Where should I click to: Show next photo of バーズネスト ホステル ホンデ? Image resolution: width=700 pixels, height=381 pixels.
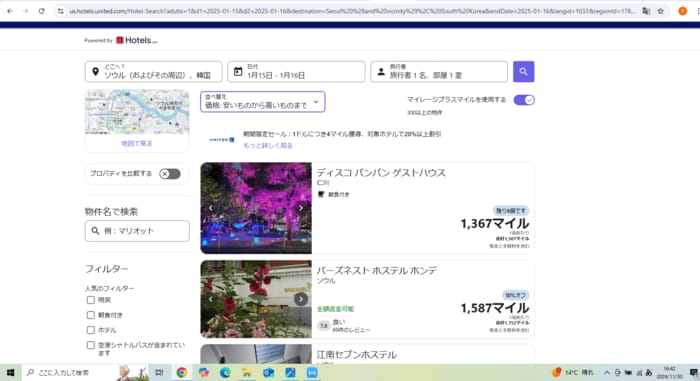[x=301, y=299]
